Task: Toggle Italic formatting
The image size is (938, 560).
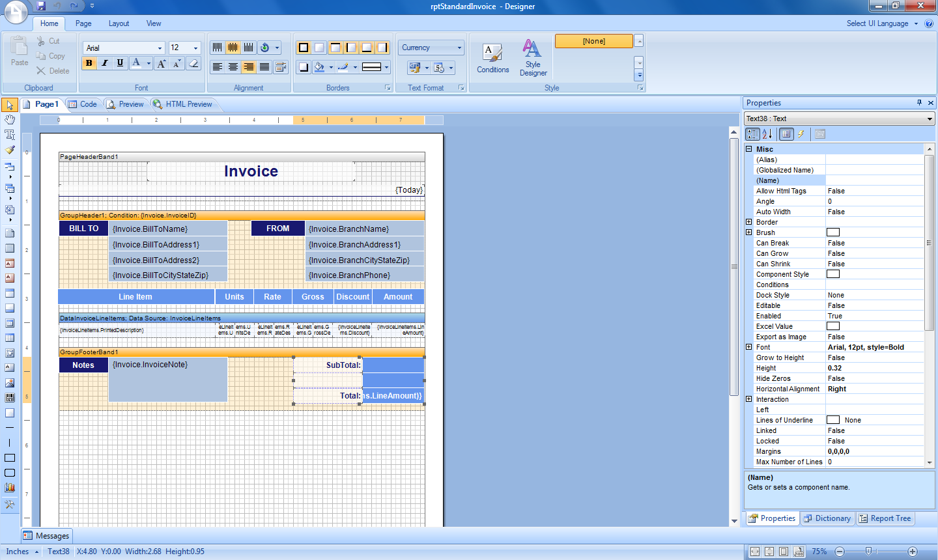Action: pyautogui.click(x=104, y=63)
